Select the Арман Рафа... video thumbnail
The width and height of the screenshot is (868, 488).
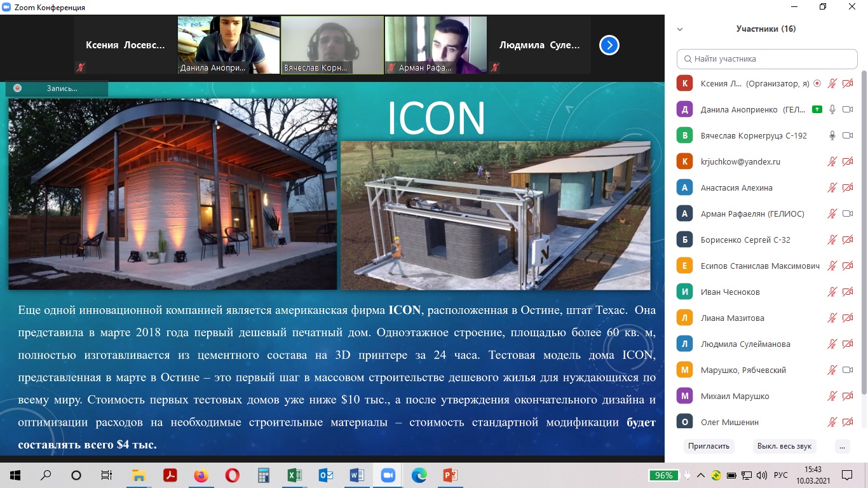436,45
